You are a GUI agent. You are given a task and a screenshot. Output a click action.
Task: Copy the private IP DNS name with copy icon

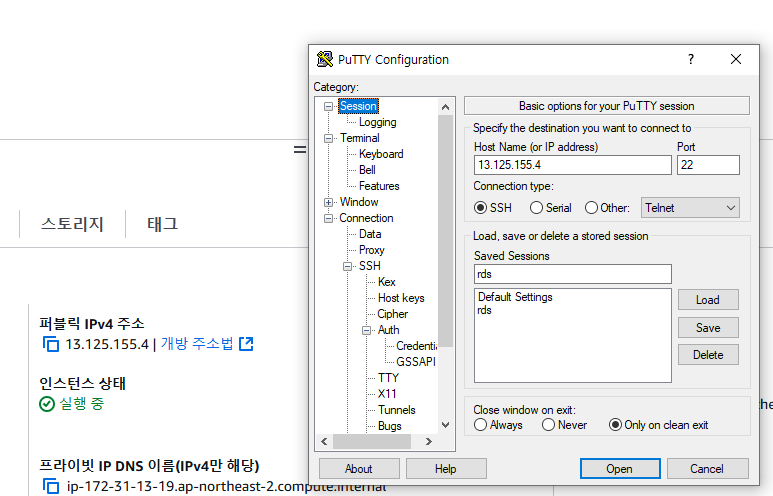[x=51, y=486]
